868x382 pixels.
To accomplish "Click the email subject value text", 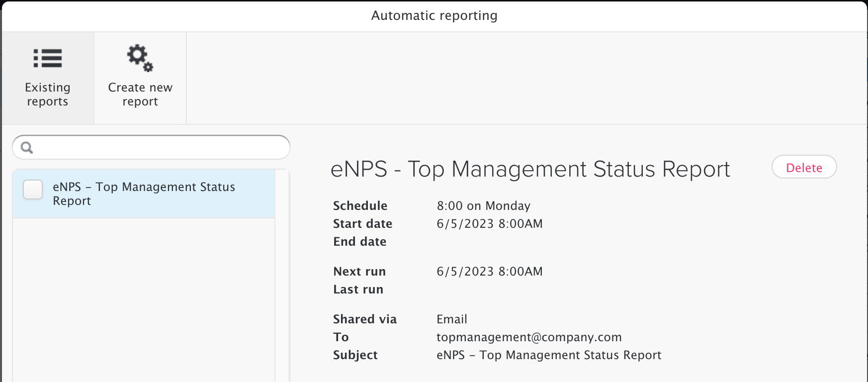I will click(549, 355).
